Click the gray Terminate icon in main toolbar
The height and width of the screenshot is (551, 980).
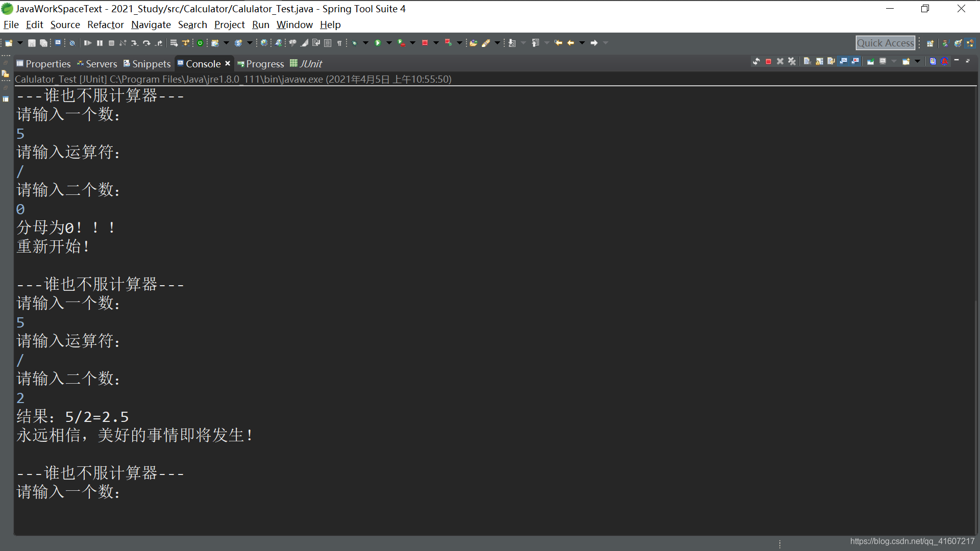coord(111,43)
